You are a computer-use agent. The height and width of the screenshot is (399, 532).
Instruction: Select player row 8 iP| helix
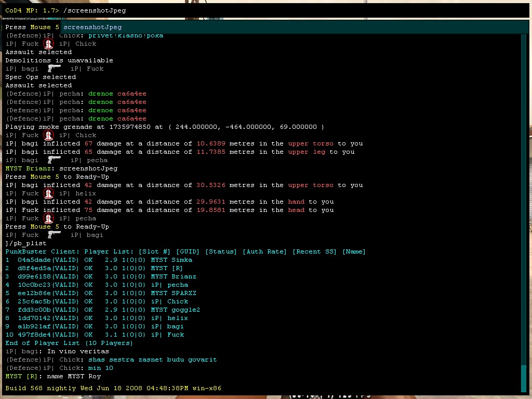click(97, 318)
